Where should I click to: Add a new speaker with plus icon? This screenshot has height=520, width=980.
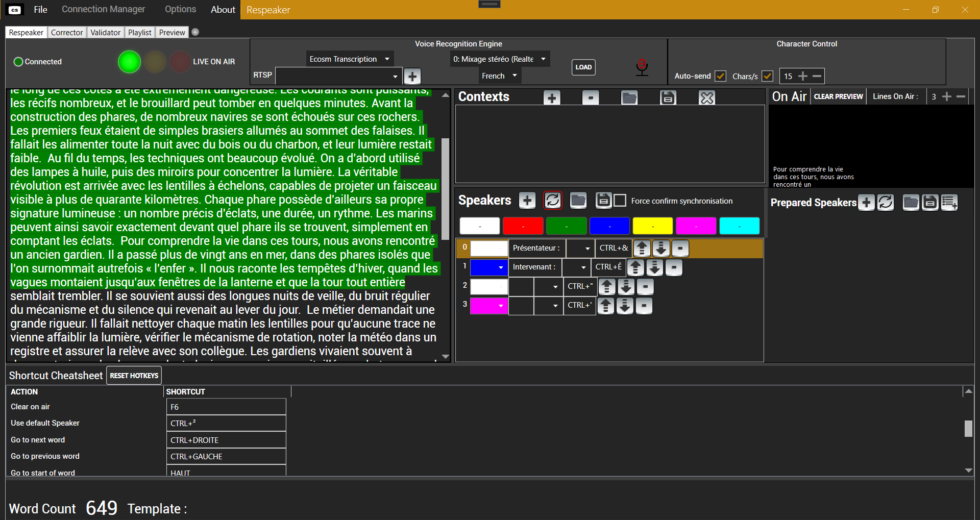coord(527,201)
